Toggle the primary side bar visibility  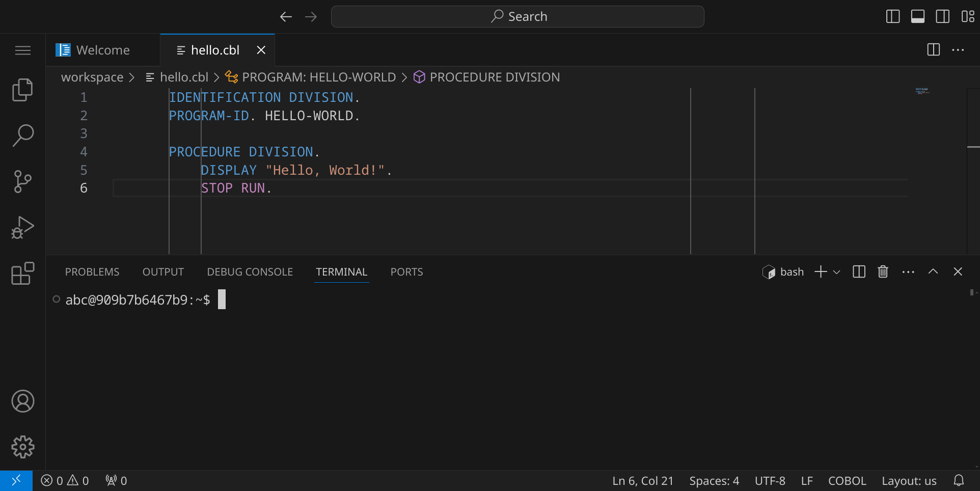click(893, 17)
